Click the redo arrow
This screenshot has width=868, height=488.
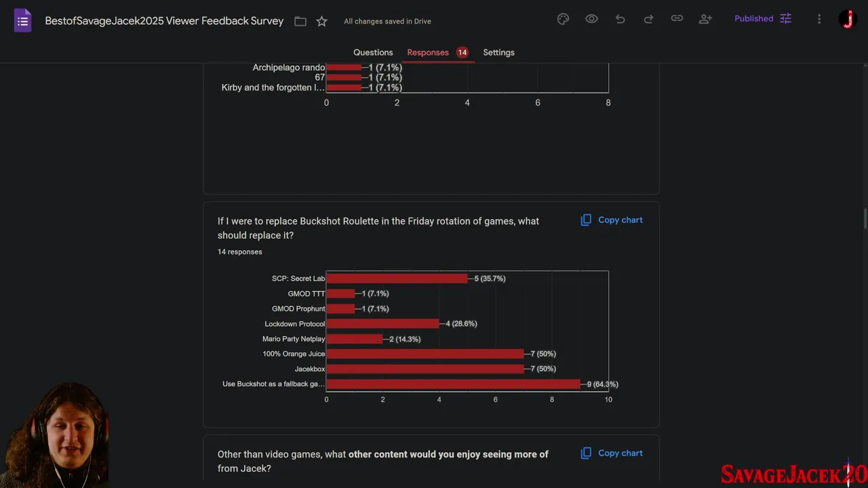click(648, 19)
